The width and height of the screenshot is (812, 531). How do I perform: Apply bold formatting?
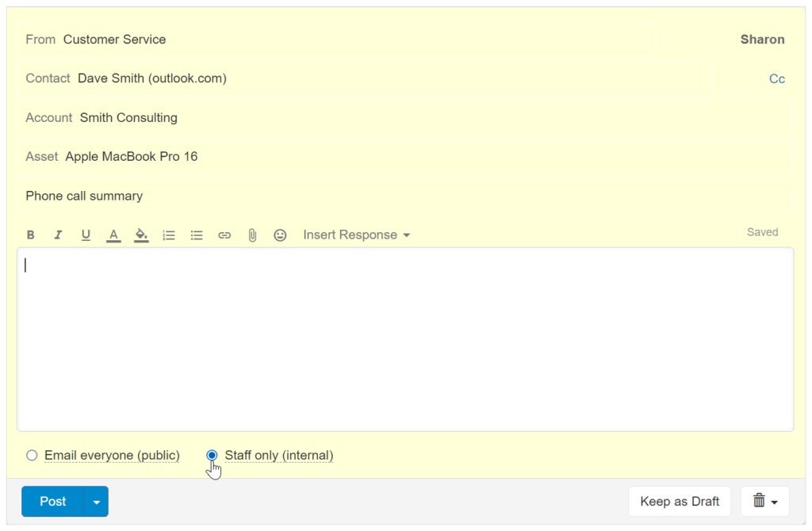(x=30, y=235)
